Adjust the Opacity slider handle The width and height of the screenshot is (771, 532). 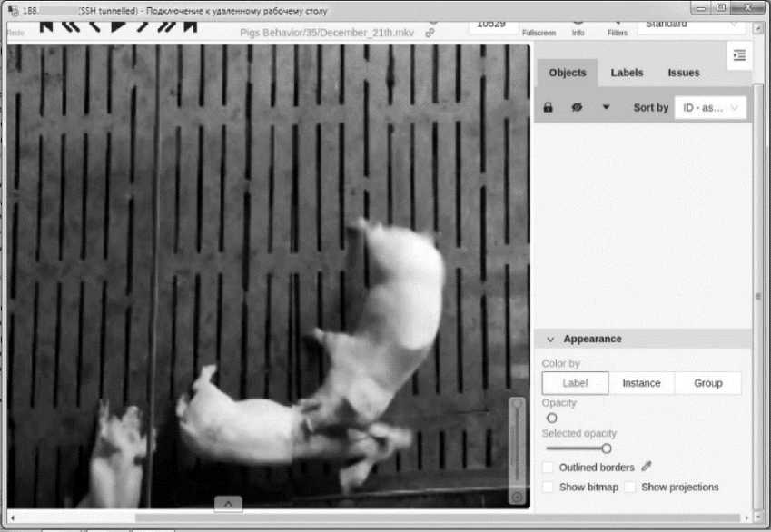[552, 418]
